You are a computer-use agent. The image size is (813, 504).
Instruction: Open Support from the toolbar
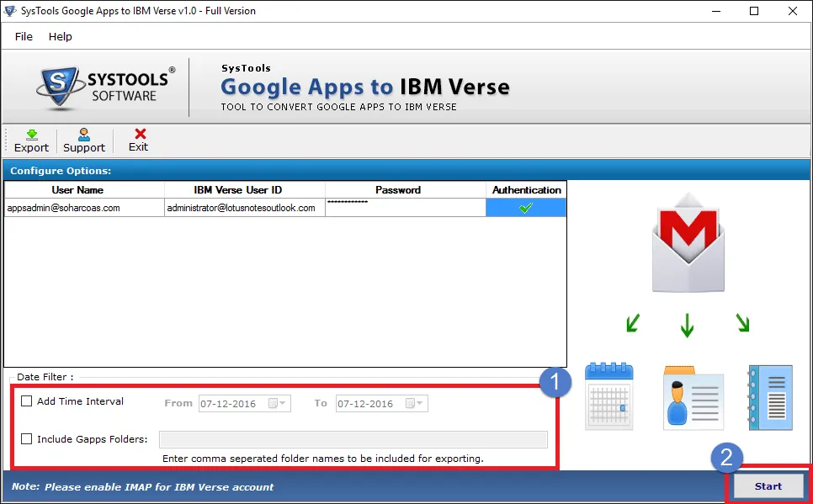tap(84, 141)
